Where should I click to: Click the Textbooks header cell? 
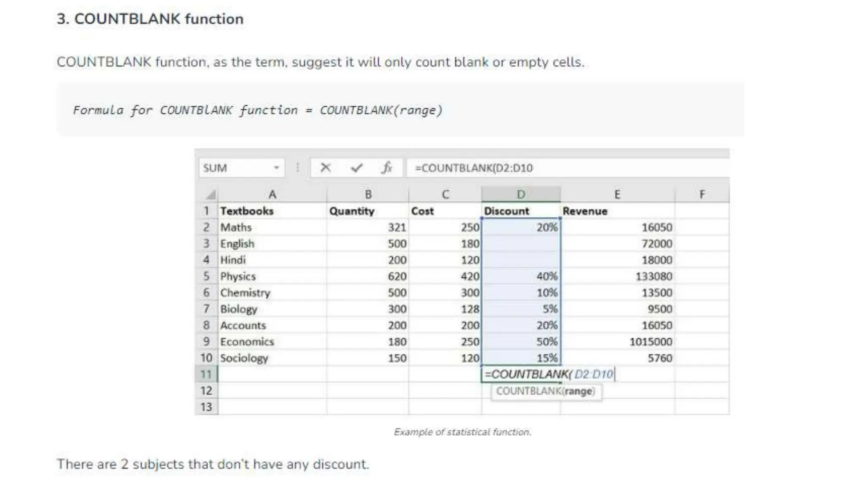[272, 211]
